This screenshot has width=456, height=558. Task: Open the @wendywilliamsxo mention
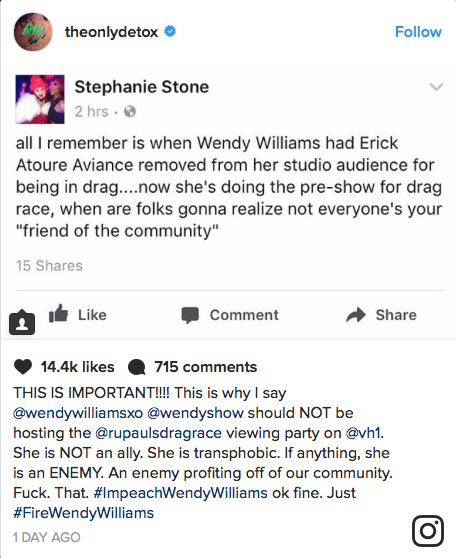click(x=78, y=413)
